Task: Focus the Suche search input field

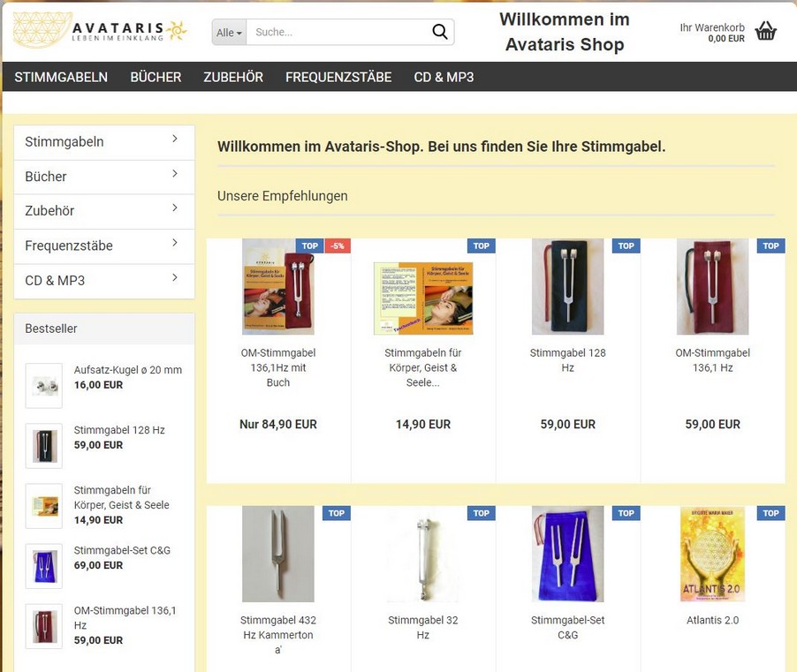Action: click(x=338, y=32)
